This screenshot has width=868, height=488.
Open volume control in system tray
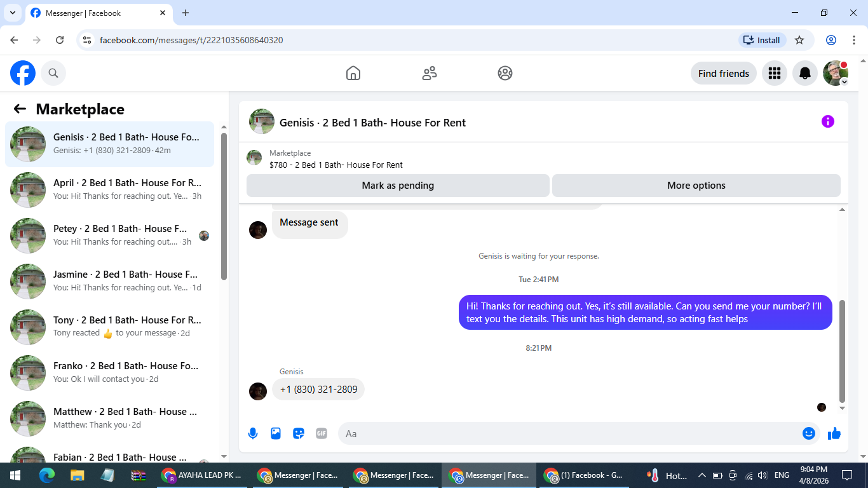point(763,475)
